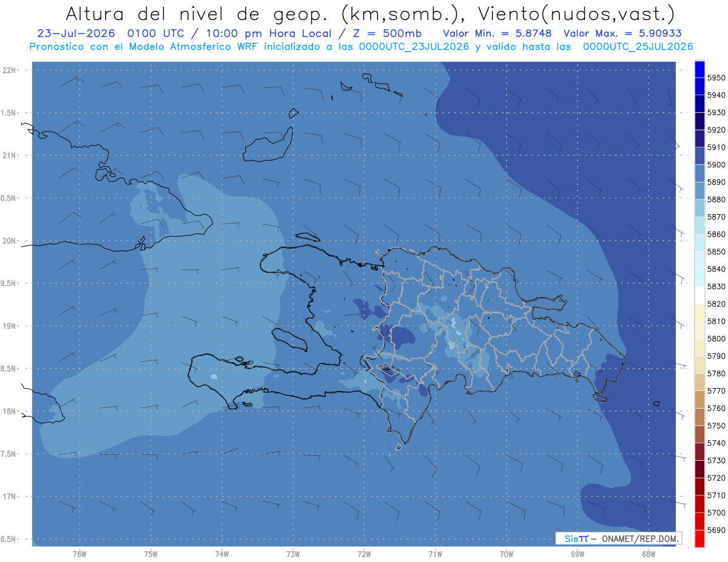Click the 5950 colorbar label
The height and width of the screenshot is (562, 728).
716,78
